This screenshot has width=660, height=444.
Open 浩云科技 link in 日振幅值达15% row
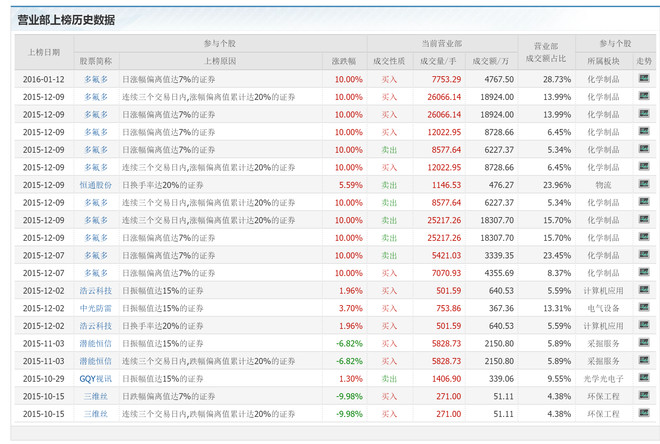[x=96, y=291]
